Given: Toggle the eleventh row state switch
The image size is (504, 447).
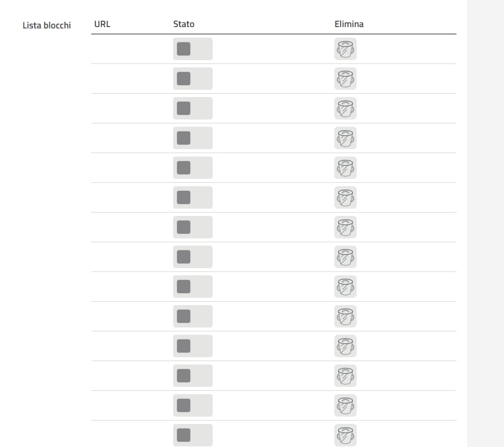Looking at the screenshot, I should (193, 346).
